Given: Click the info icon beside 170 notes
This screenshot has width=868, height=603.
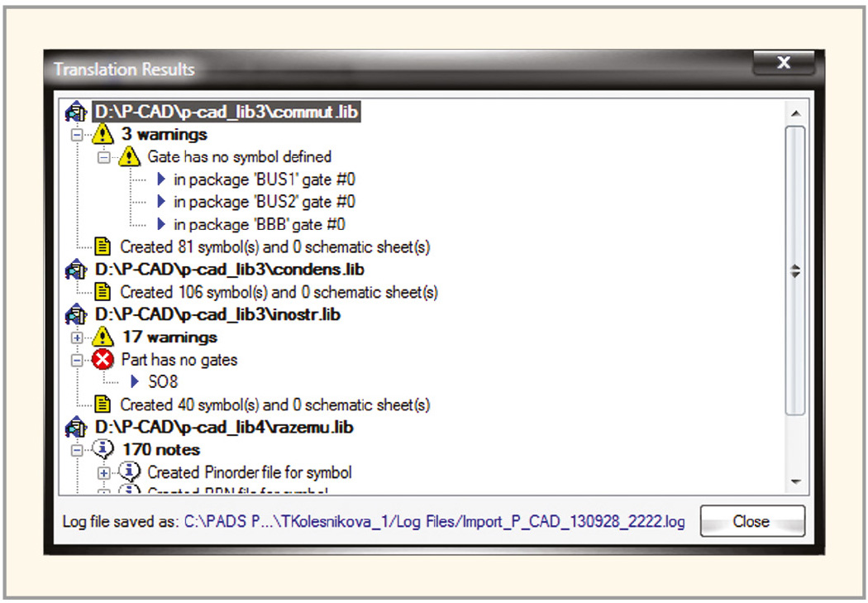Looking at the screenshot, I should [x=103, y=450].
